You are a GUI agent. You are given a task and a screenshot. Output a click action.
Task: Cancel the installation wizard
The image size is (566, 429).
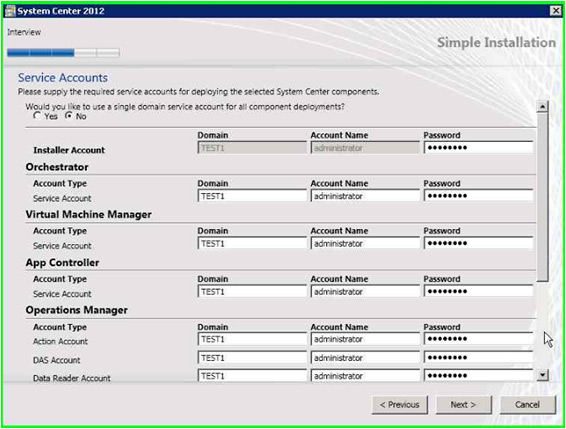coord(527,404)
